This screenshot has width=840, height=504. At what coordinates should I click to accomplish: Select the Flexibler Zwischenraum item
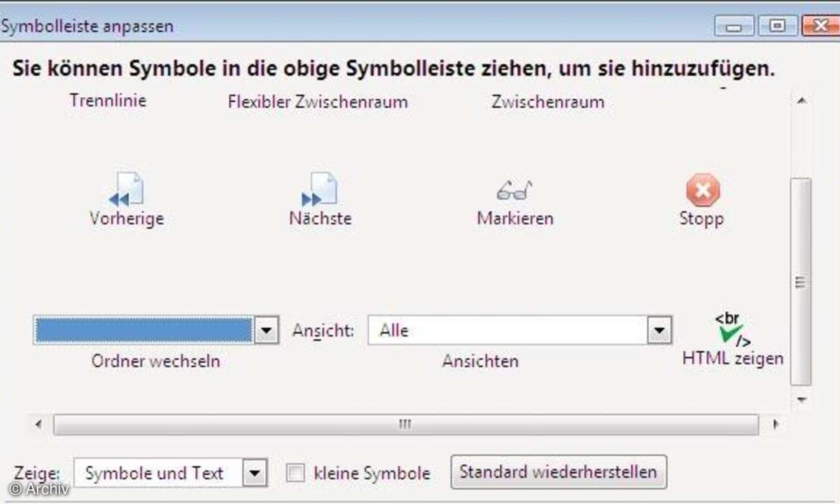point(317,102)
